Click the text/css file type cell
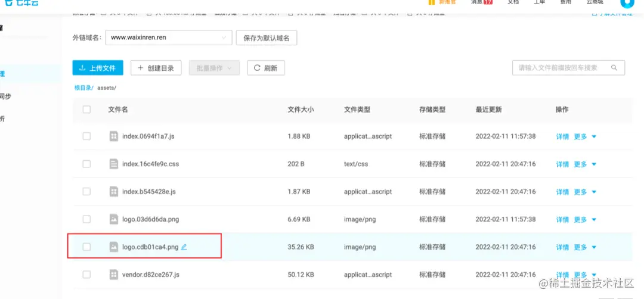Screen dimensions: 644x299 tap(356, 164)
